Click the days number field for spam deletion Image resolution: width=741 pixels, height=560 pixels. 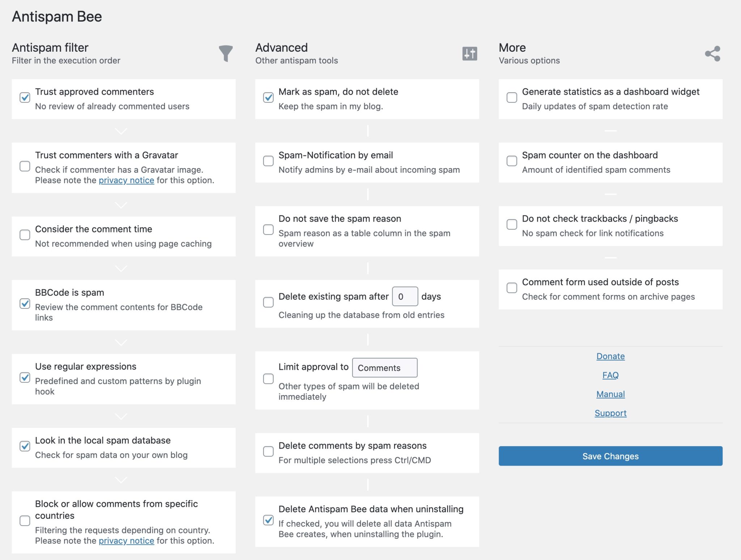tap(404, 296)
